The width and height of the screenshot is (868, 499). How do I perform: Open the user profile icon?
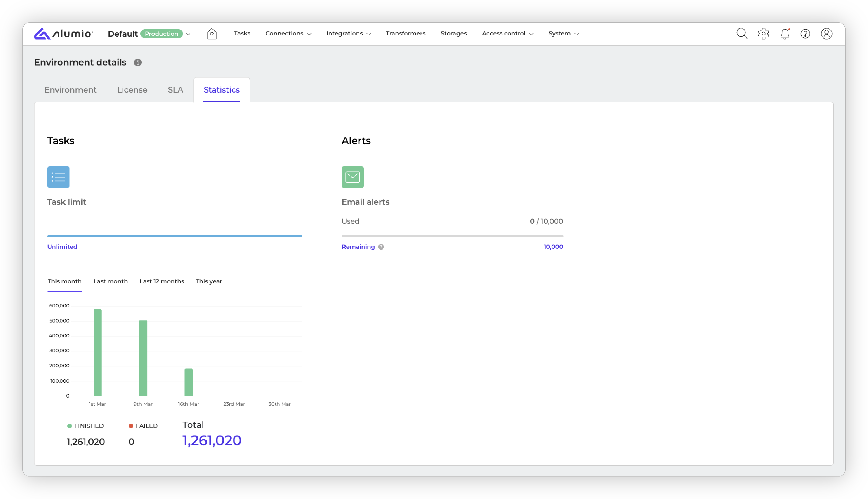point(826,34)
